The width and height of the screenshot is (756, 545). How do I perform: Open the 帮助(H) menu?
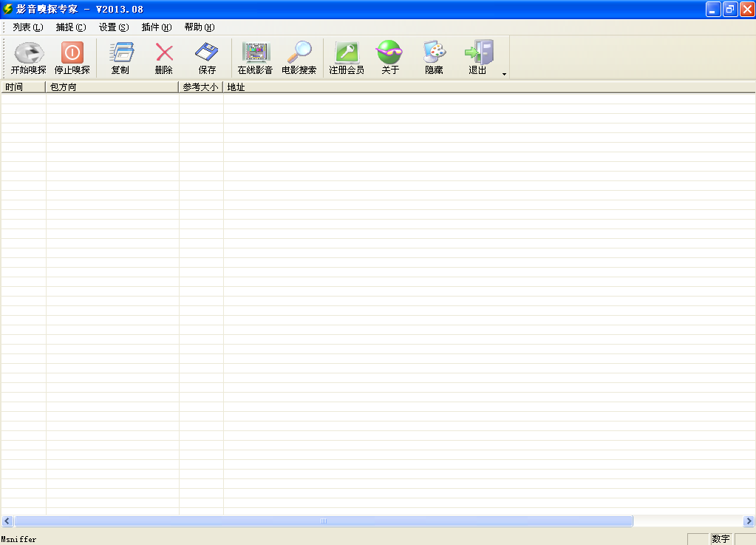(x=200, y=27)
